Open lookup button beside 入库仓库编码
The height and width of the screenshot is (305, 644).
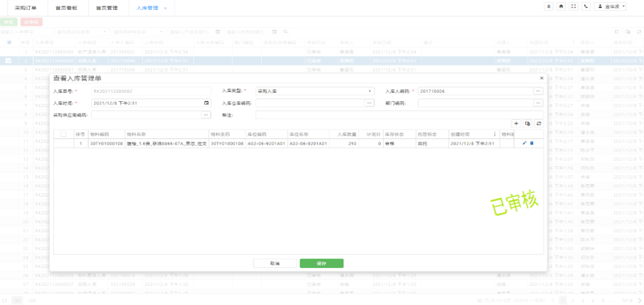click(x=369, y=103)
